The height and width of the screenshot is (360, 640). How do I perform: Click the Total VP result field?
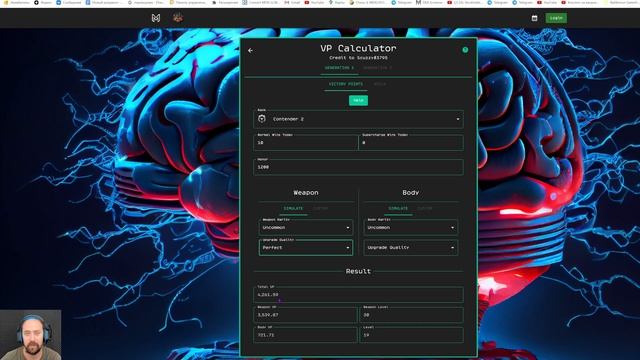(x=358, y=294)
